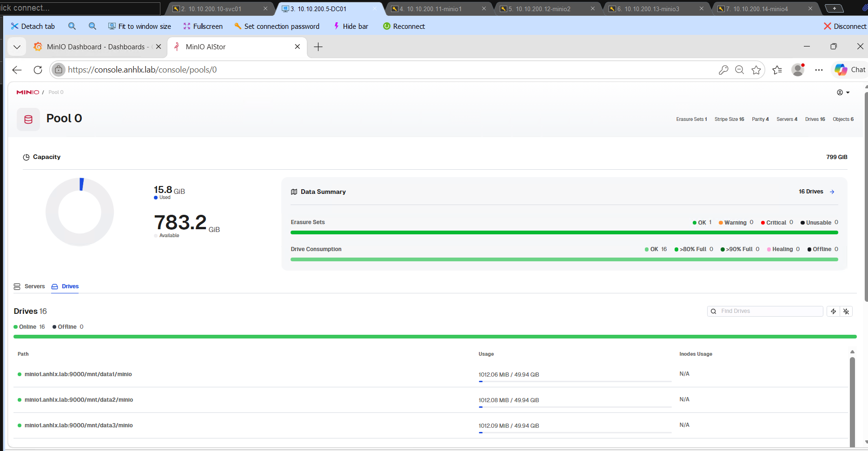Refresh the browser page
Viewport: 868px width, 451px height.
coord(38,70)
